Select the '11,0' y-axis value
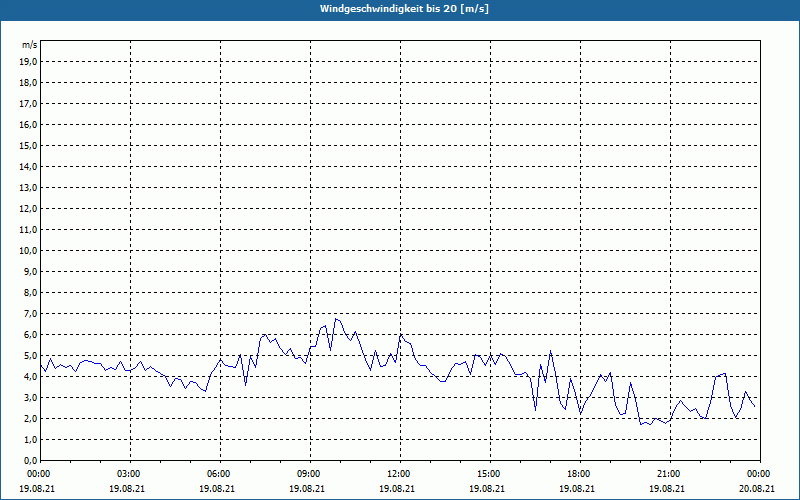 [28, 230]
